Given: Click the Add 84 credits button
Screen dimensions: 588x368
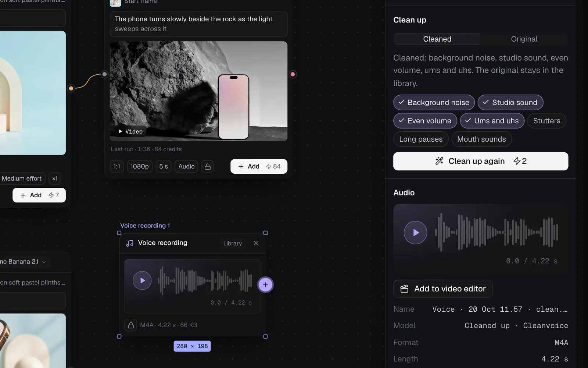Looking at the screenshot, I should click(259, 166).
